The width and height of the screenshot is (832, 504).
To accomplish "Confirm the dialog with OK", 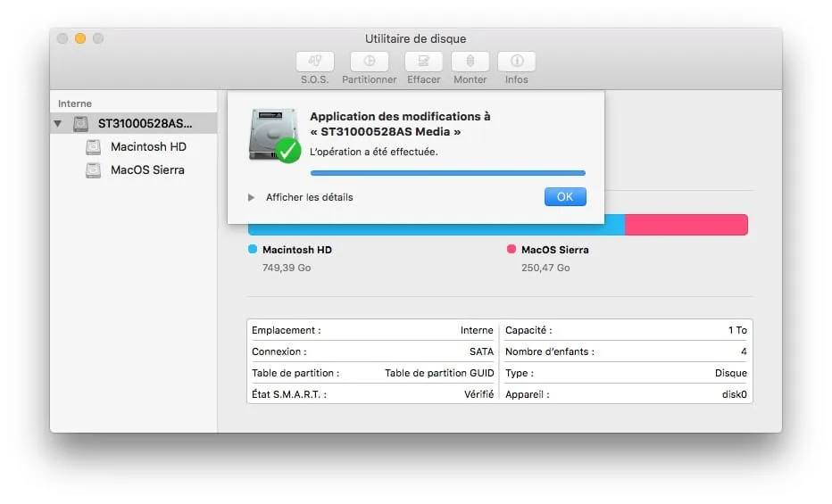I will pyautogui.click(x=565, y=196).
